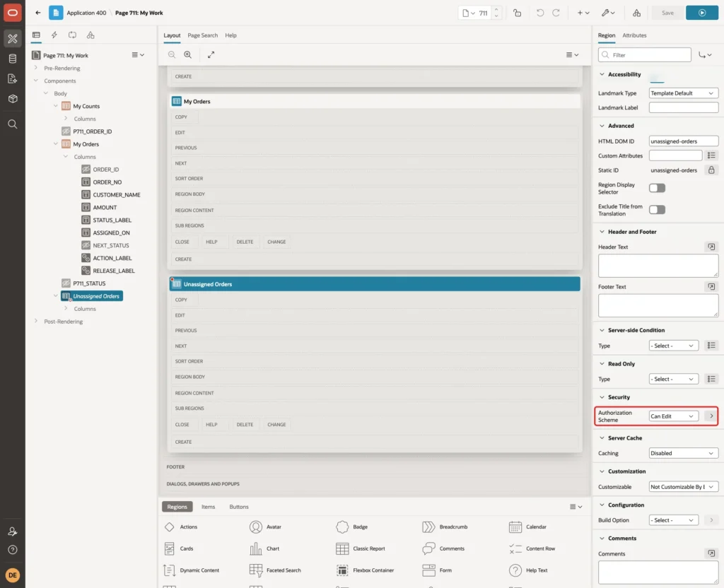Image resolution: width=724 pixels, height=588 pixels.
Task: Collapse the Accessibility section
Action: (602, 74)
